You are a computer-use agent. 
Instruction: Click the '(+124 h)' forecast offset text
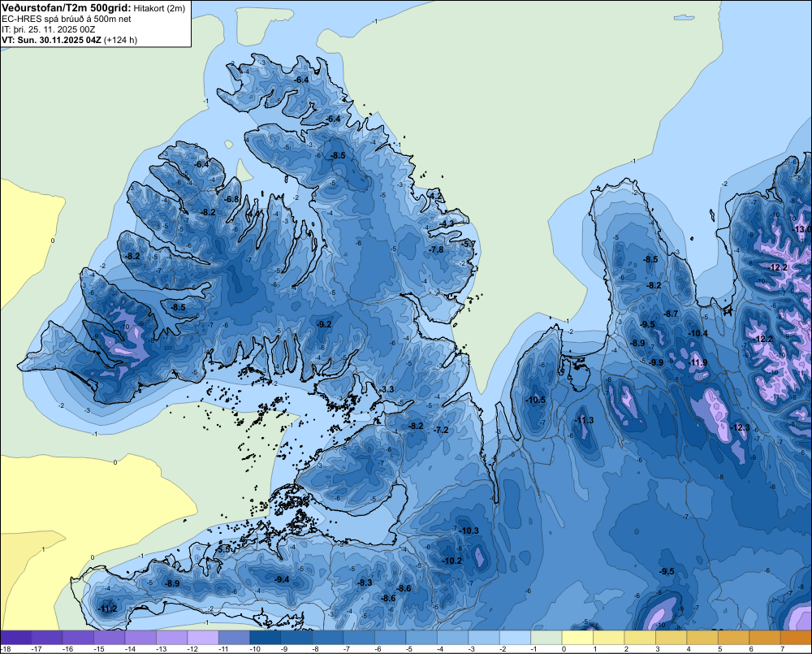120,40
